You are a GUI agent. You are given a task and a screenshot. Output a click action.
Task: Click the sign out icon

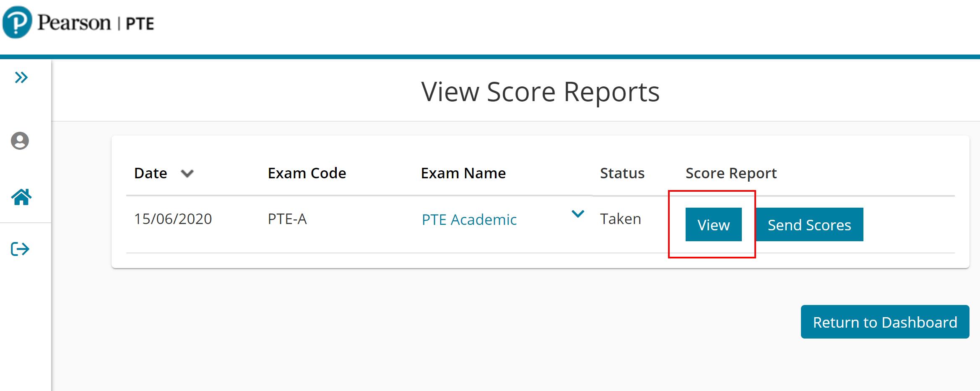click(20, 249)
